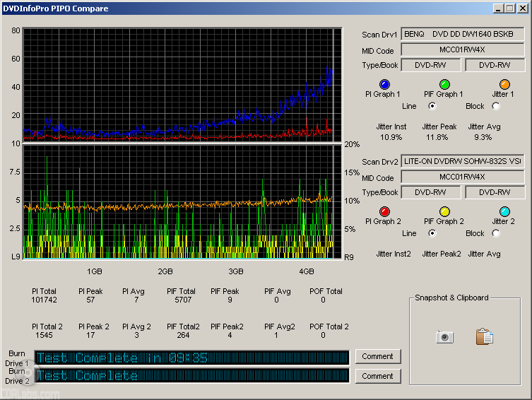Click the orange Jitter 1 color circle
The width and height of the screenshot is (532, 400).
coord(504,84)
